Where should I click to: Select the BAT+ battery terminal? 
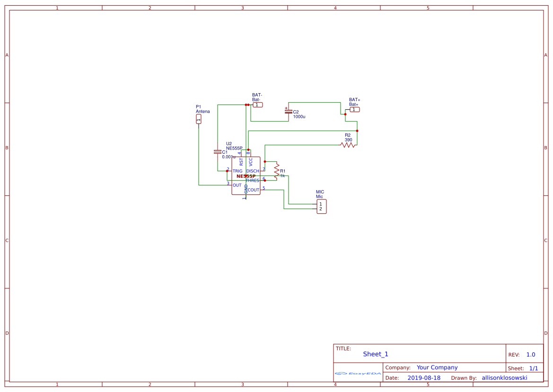354,109
